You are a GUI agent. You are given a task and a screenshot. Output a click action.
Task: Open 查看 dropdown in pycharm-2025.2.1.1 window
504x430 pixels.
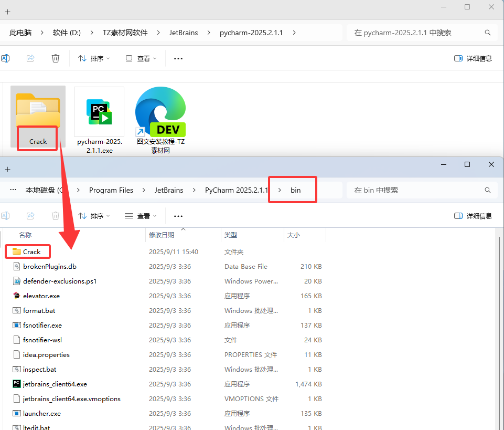pyautogui.click(x=141, y=58)
